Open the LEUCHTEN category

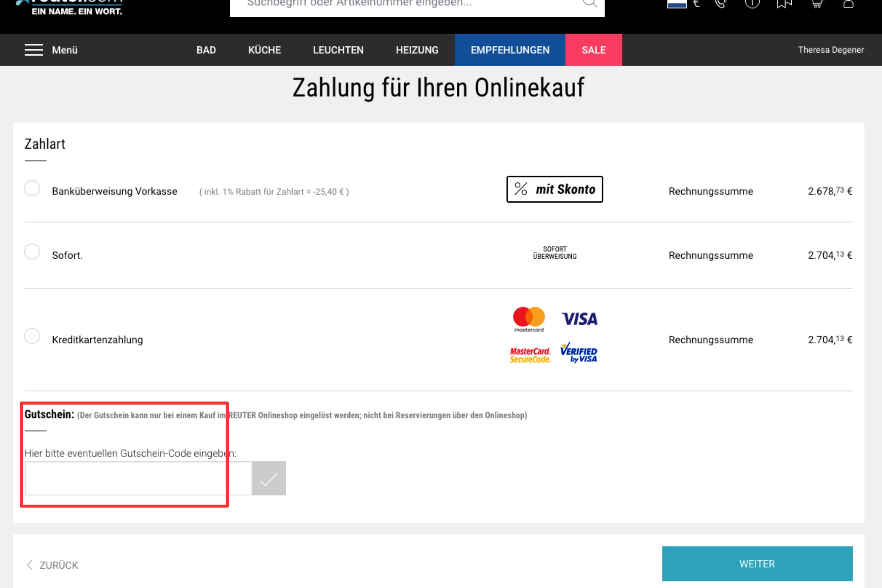[338, 50]
